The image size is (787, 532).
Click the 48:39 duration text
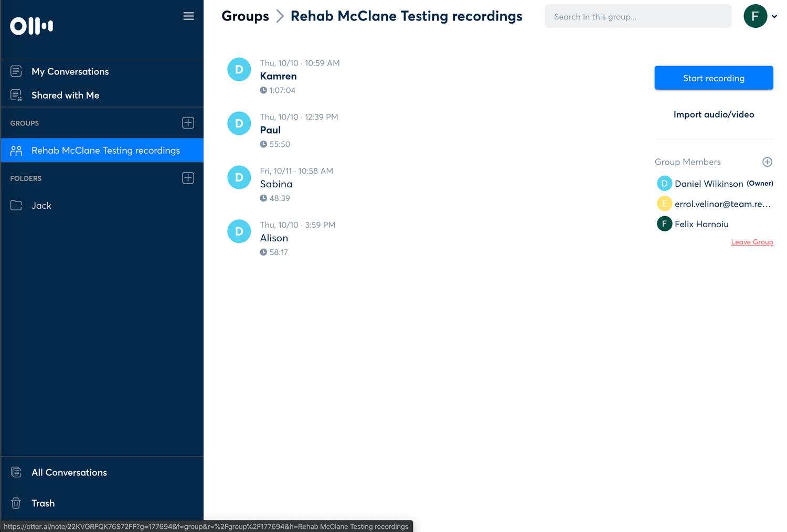coord(280,198)
